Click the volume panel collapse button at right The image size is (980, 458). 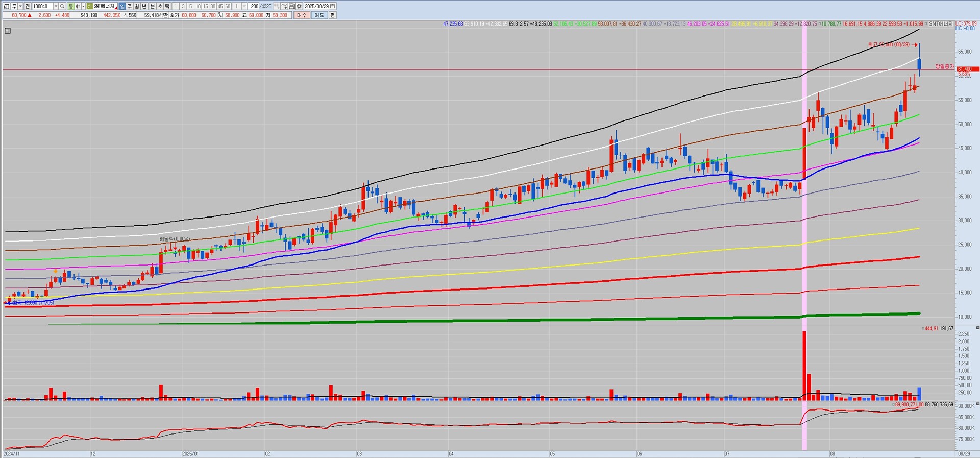(x=977, y=328)
